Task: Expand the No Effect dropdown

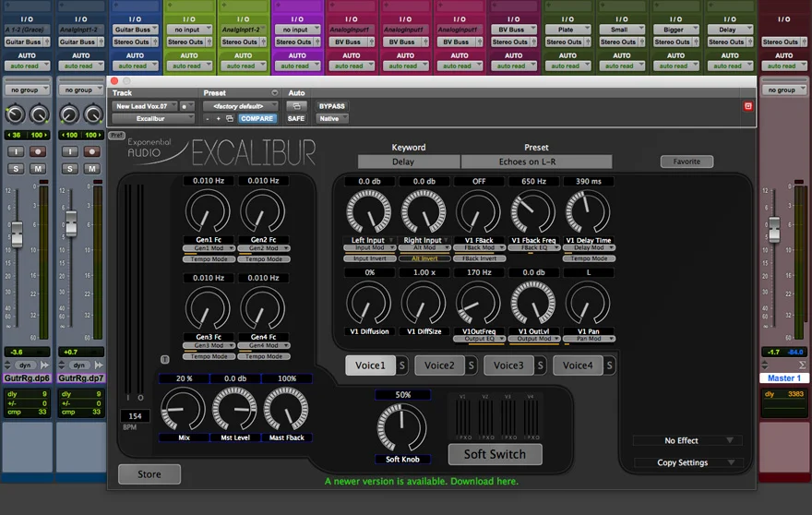Action: click(687, 440)
